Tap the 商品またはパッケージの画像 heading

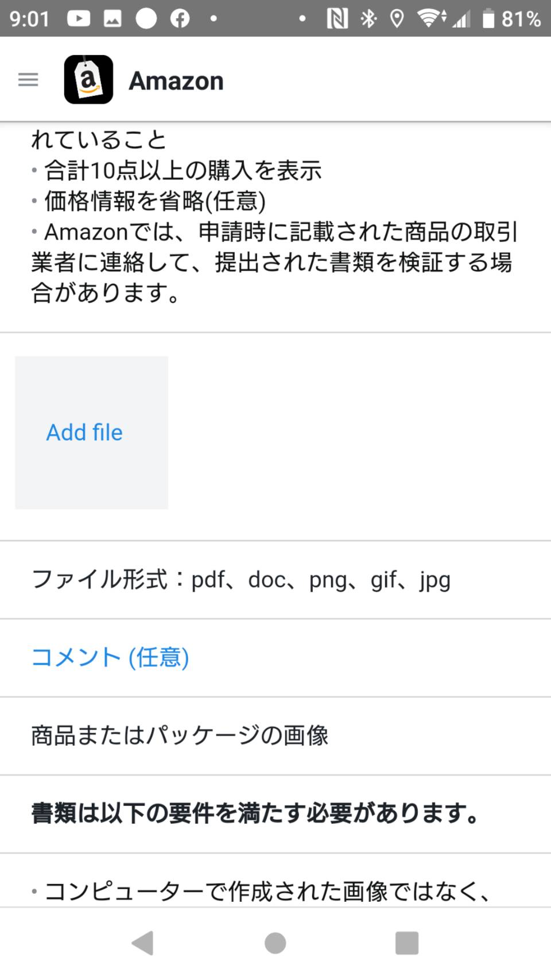(x=180, y=736)
